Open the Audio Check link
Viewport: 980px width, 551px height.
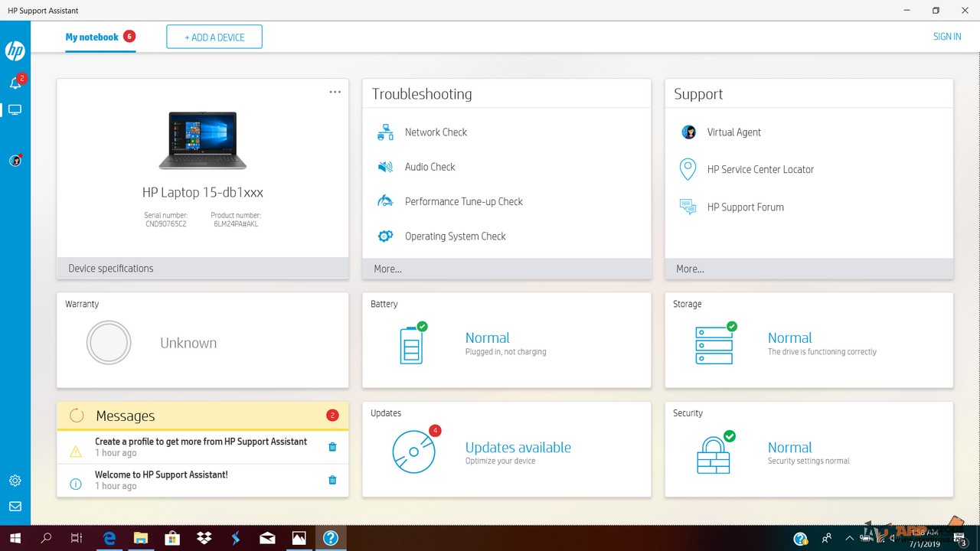pos(430,167)
